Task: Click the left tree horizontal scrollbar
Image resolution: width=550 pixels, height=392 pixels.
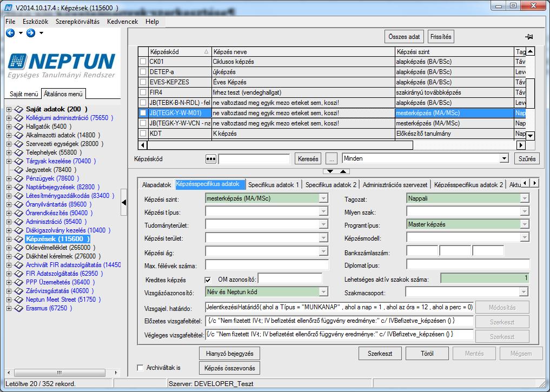Action: point(59,373)
